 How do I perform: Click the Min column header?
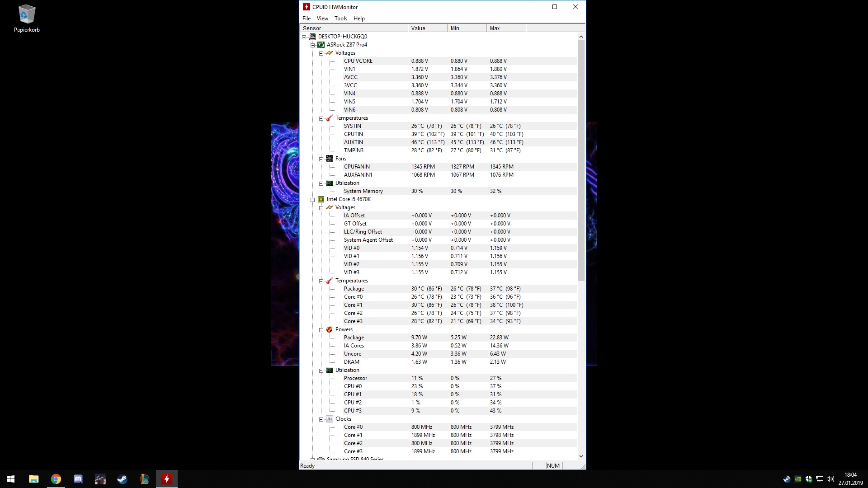point(467,28)
